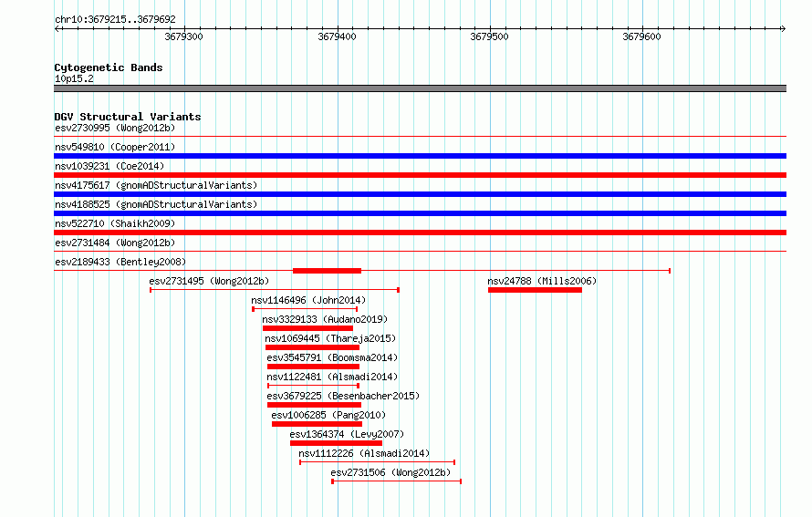This screenshot has width=812, height=517.
Task: Open the nsv522710 (Shaikh2009) label
Action: [x=115, y=223]
